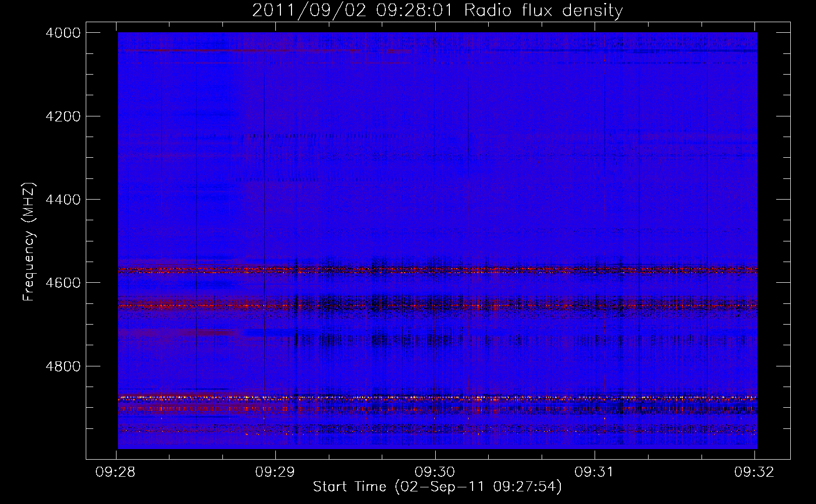Select the 4400 frequency axis label
Screen dimensions: 816x504
(63, 200)
